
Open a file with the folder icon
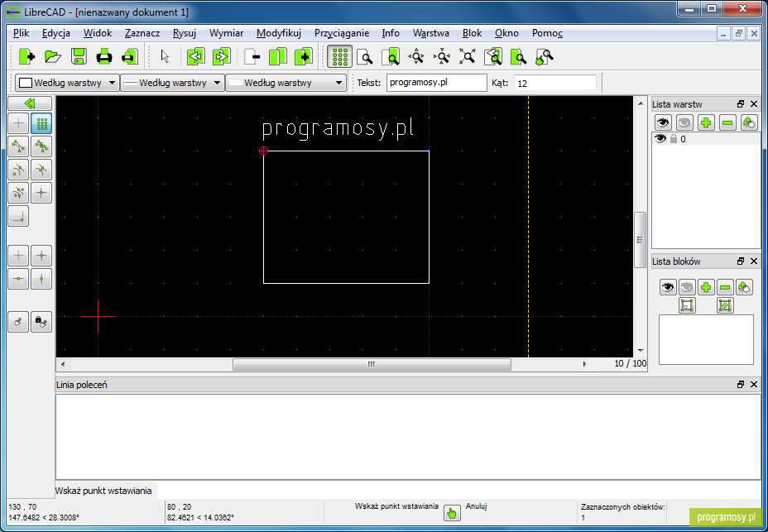point(53,57)
